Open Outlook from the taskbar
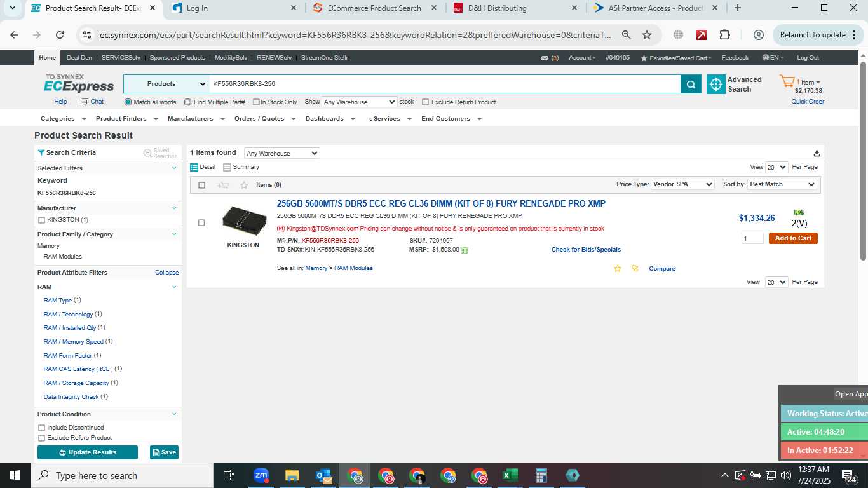868x488 pixels. [x=323, y=475]
